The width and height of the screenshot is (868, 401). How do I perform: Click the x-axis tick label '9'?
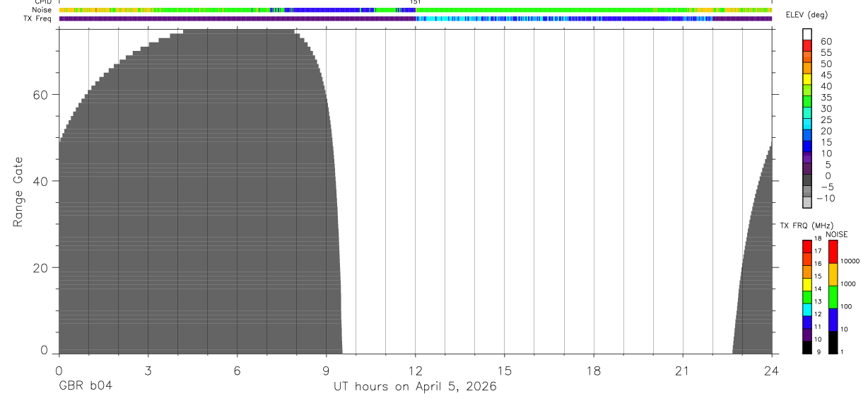(x=326, y=371)
